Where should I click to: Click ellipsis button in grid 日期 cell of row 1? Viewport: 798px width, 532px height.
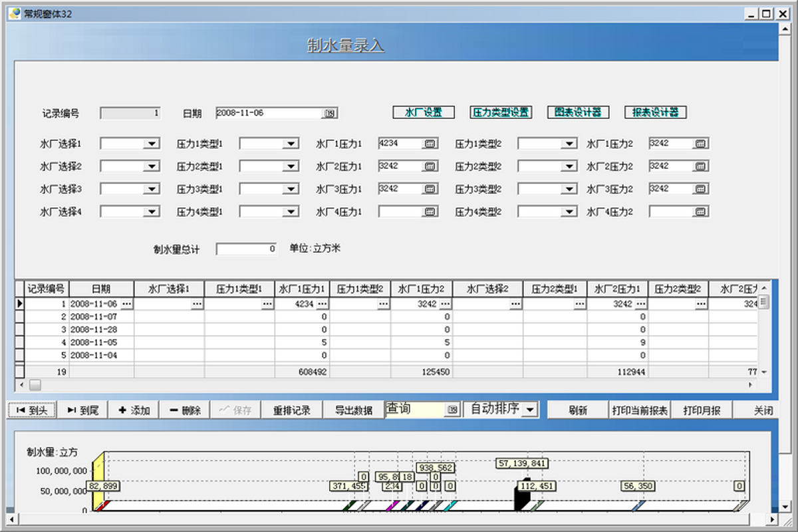click(x=127, y=303)
